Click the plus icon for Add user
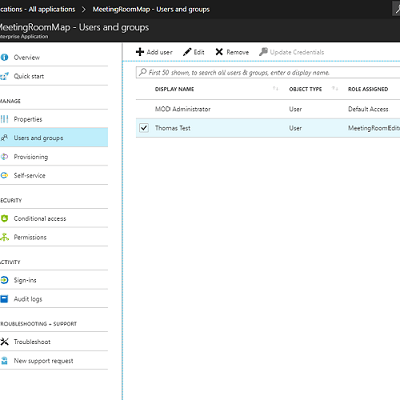The image size is (400, 400). tap(140, 52)
